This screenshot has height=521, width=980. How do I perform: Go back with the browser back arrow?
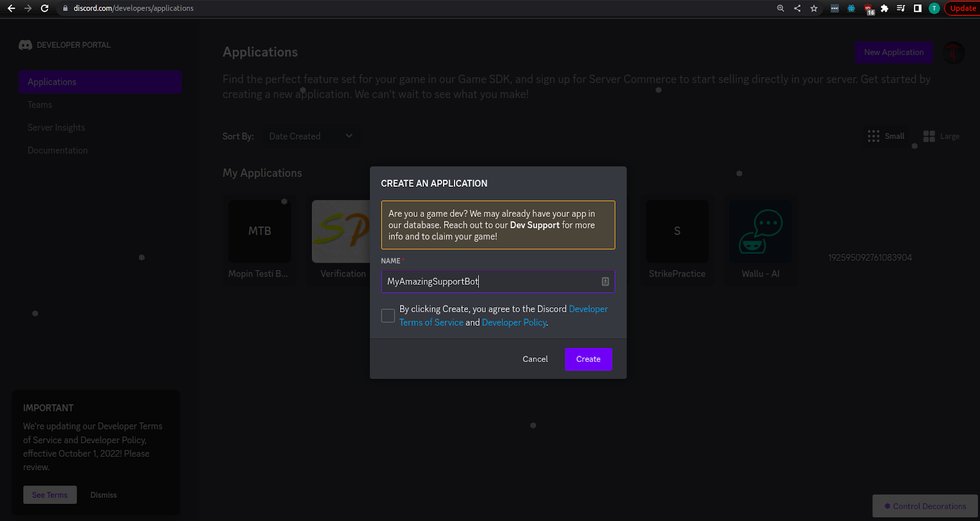click(11, 8)
